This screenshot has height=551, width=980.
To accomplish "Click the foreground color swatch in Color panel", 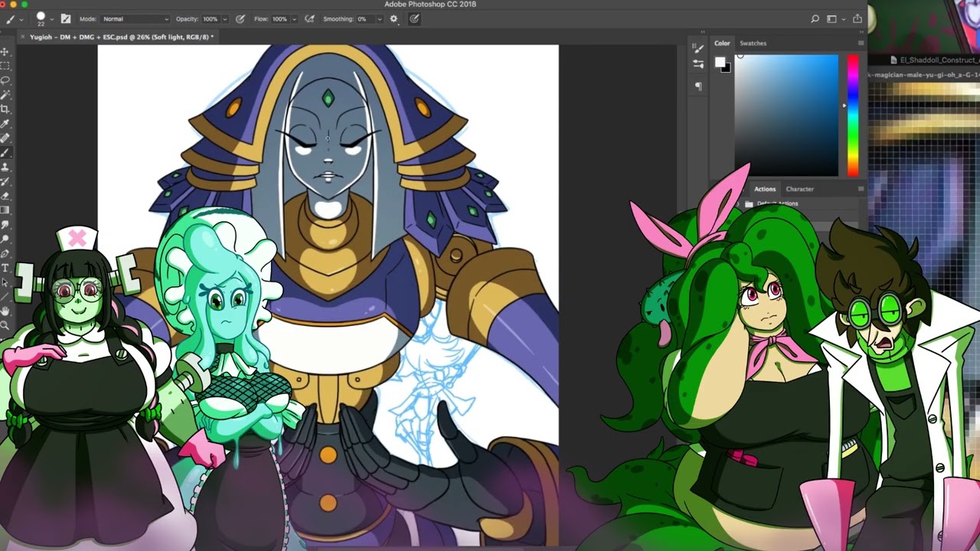I will point(720,64).
